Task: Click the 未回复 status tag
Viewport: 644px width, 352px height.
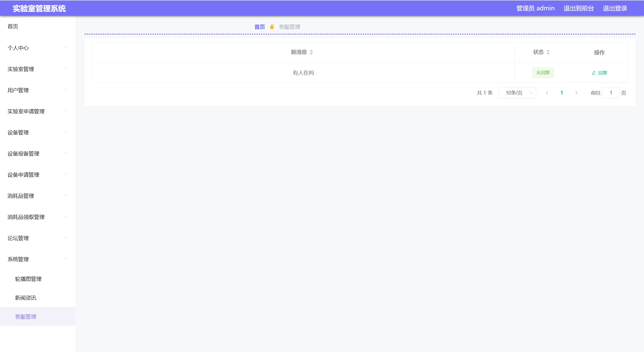Action: click(543, 73)
